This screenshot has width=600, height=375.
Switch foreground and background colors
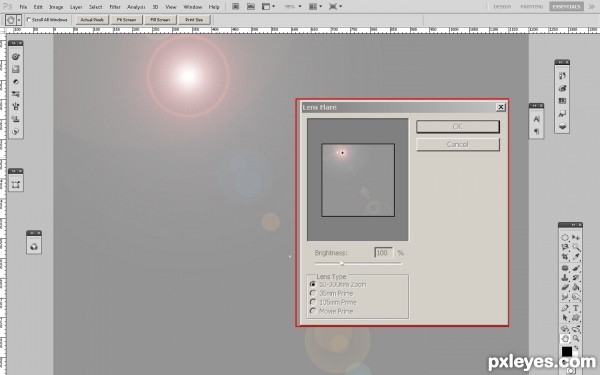[576, 347]
